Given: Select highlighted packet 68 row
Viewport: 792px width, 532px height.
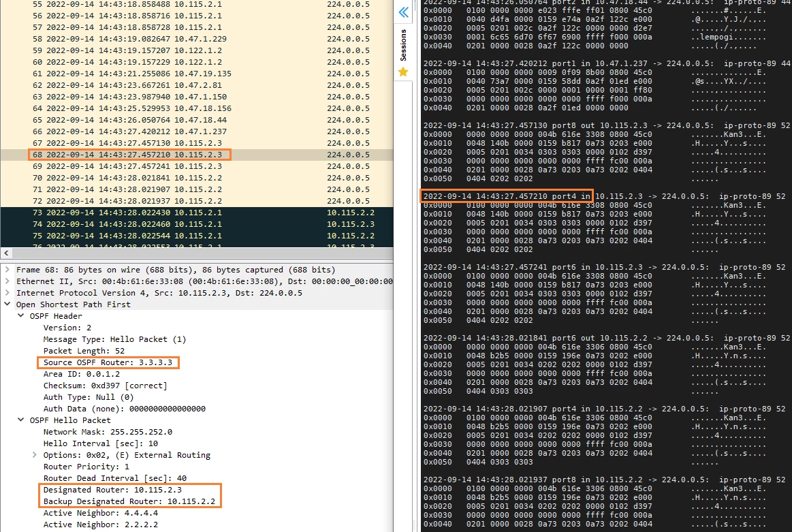Looking at the screenshot, I should pos(197,155).
